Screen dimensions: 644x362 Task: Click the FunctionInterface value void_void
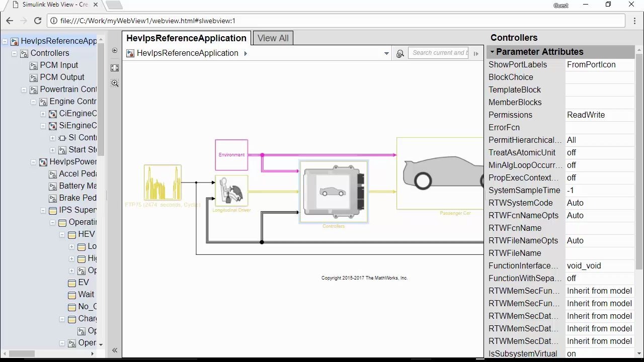coord(584,266)
